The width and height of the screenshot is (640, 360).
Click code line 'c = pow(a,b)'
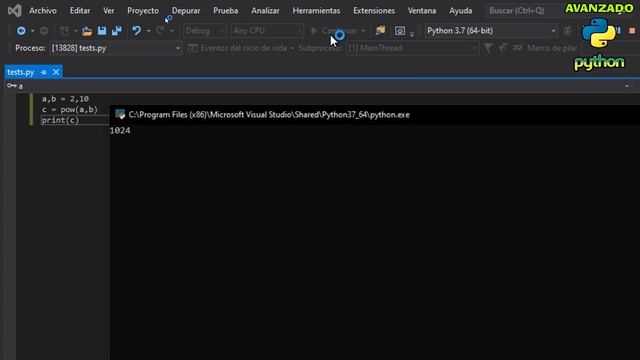click(70, 109)
